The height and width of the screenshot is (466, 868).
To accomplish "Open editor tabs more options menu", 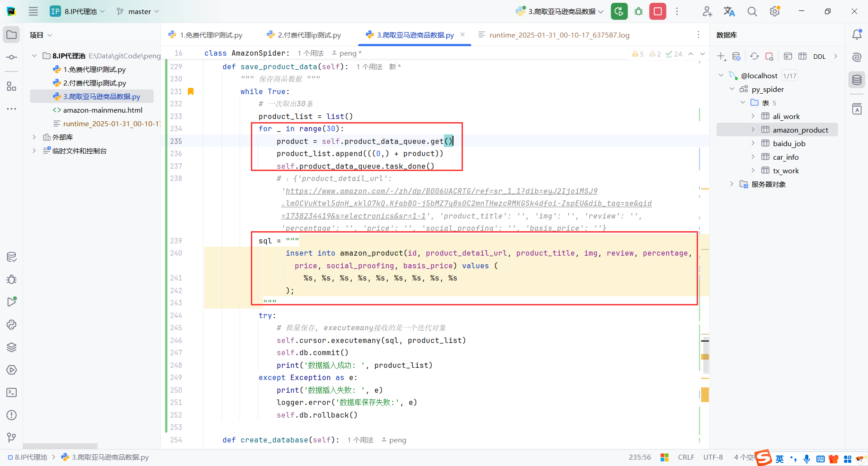I will click(x=698, y=35).
